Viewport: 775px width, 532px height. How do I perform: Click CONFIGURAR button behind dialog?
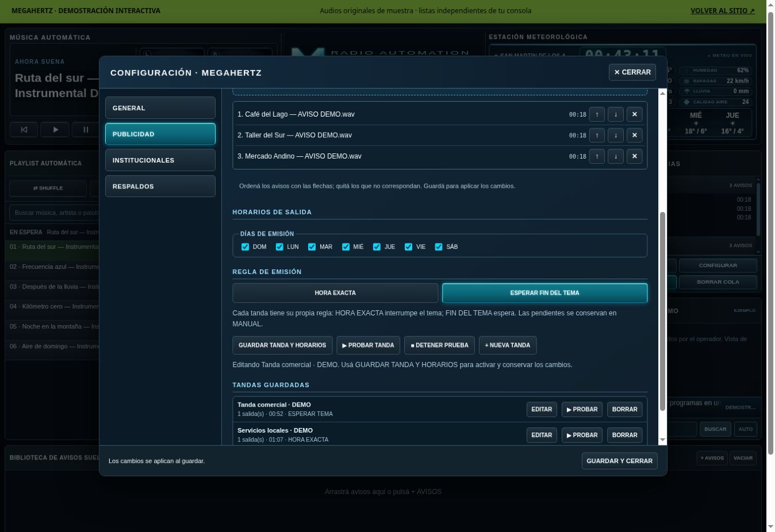(718, 265)
